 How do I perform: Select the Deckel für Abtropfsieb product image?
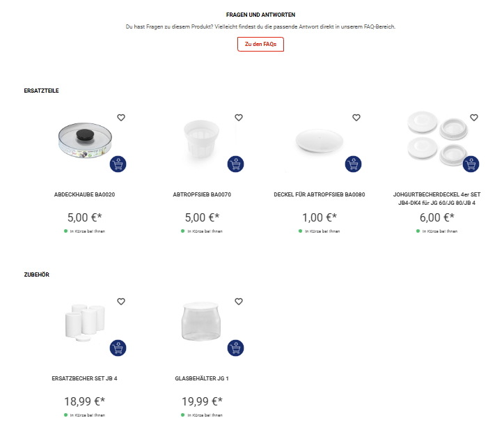pos(320,141)
